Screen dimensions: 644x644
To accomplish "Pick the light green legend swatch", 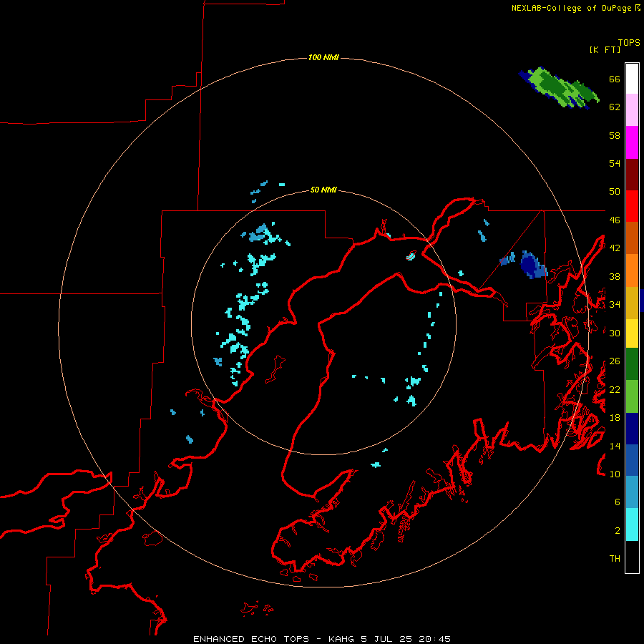I will (x=632, y=396).
